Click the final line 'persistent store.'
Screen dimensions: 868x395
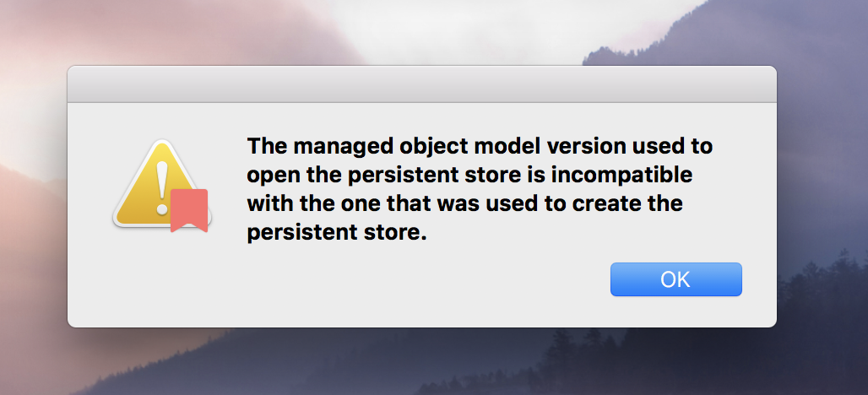337,233
